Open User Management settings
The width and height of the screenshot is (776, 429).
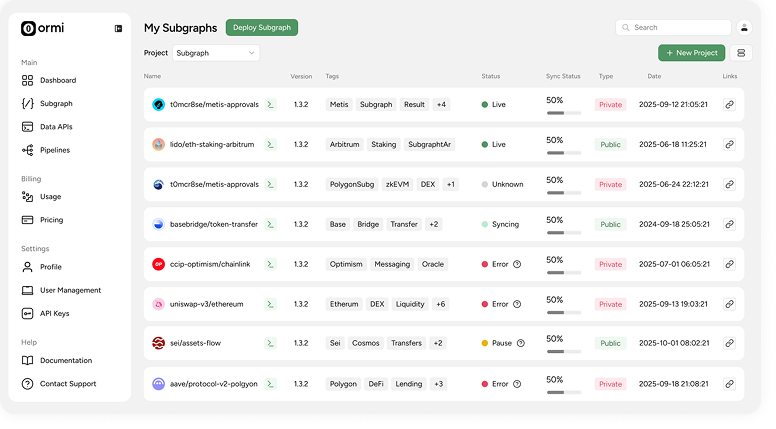pyautogui.click(x=61, y=290)
